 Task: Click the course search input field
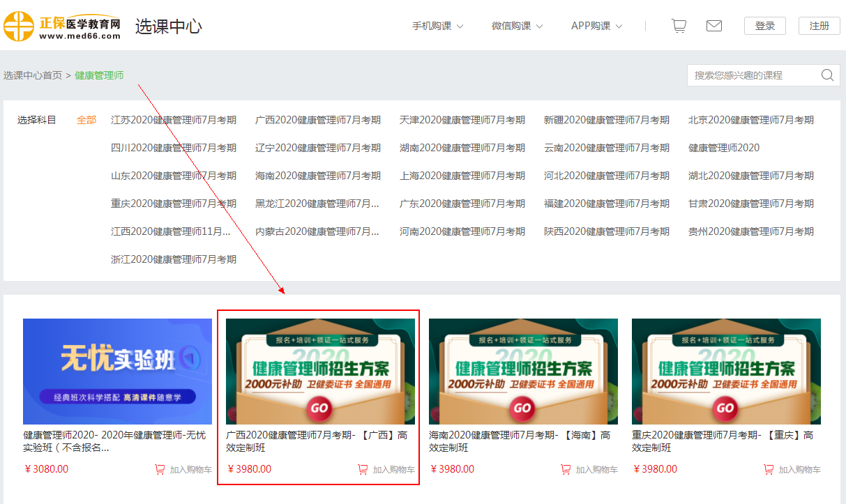(753, 75)
